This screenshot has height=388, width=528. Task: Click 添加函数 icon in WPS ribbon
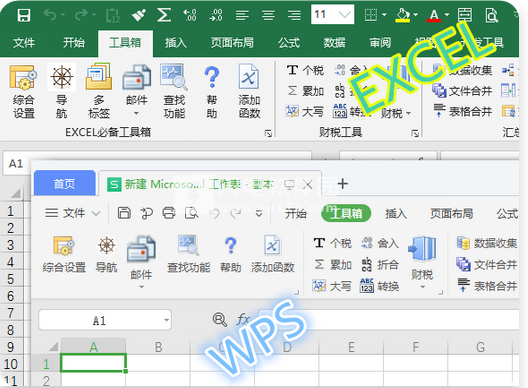coord(272,245)
